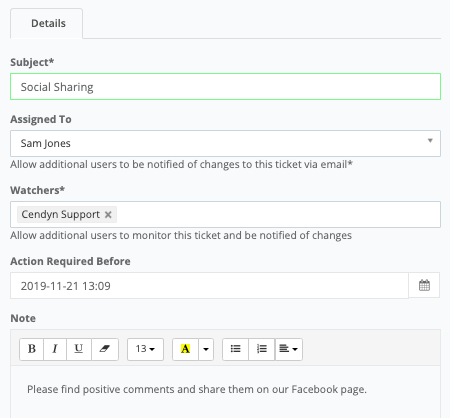Apply the yellow highlight color swatch
Screen dimensions: 450x418
click(185, 349)
